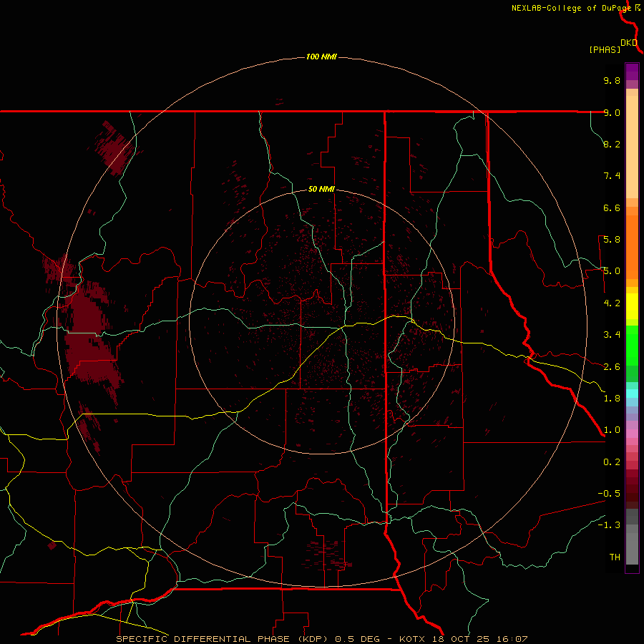644x644 pixels.
Task: Click the [PHAS] legend unit label
Action: pyautogui.click(x=605, y=50)
